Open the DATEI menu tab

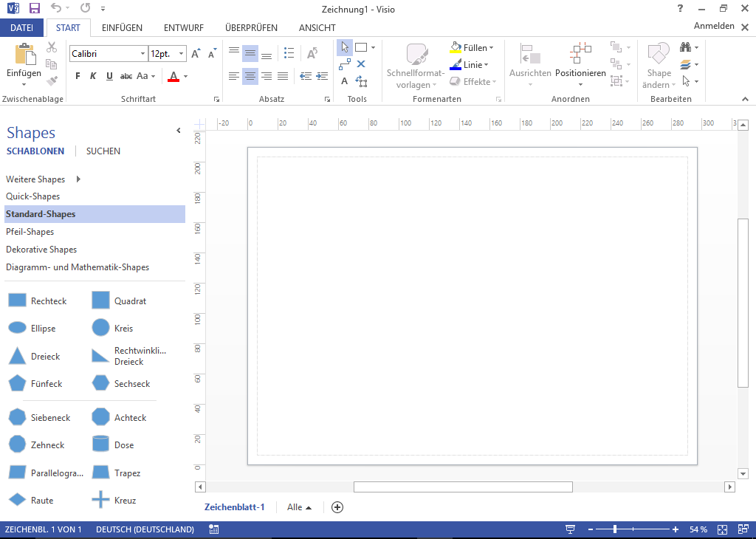pyautogui.click(x=21, y=28)
